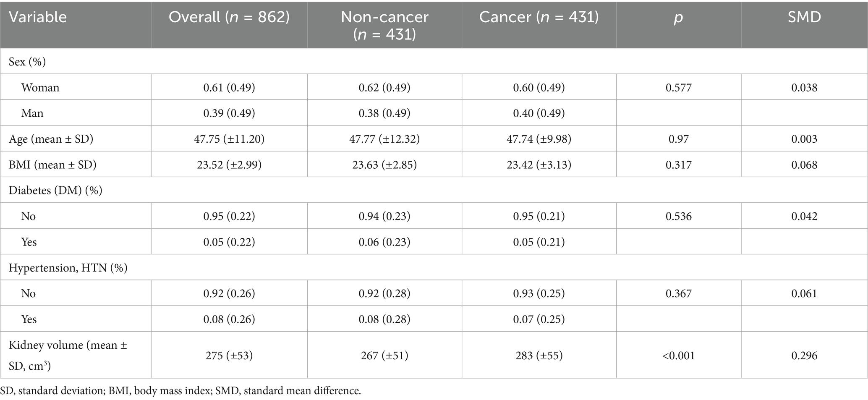Select the cancer kidney volume 283 (±55)
The height and width of the screenshot is (400, 868).
[x=539, y=356]
